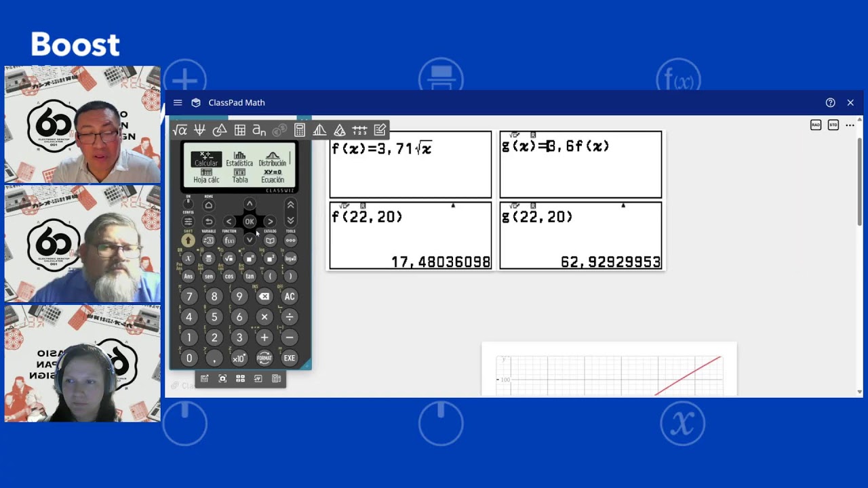868x488 pixels.
Task: Click the graph sticky with red line
Action: coord(609,369)
